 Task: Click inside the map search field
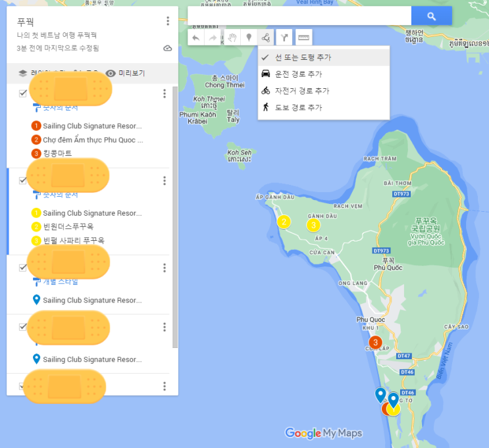299,16
